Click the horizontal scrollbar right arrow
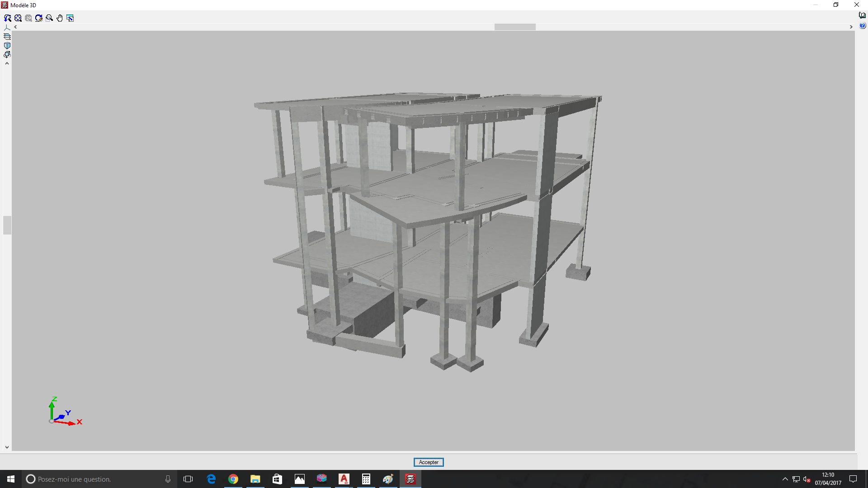 tap(851, 27)
